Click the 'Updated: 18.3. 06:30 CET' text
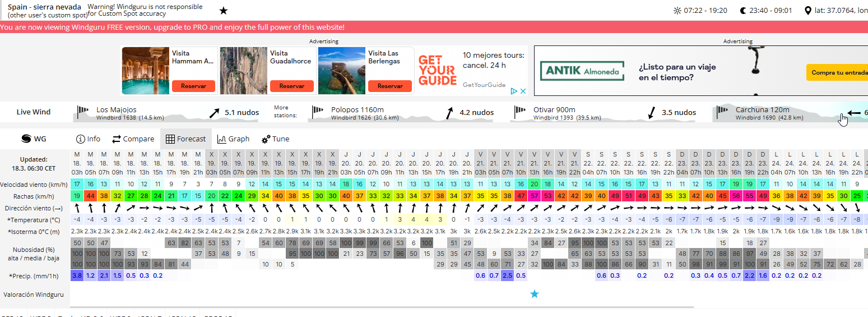Image resolution: width=868 pixels, height=317 pixels. [x=34, y=164]
